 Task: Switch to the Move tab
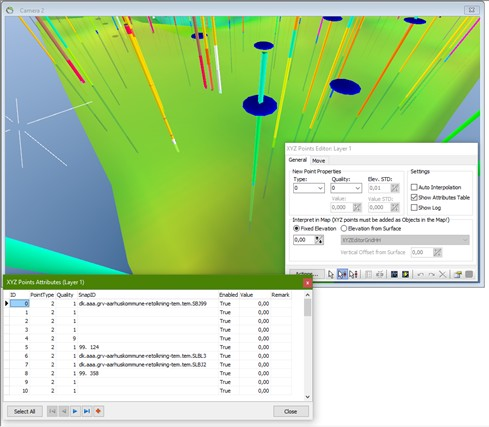click(318, 161)
